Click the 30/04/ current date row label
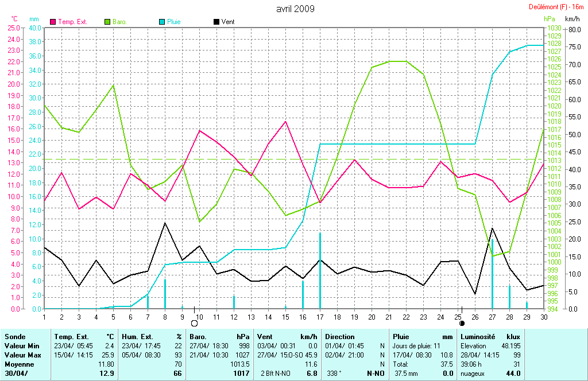The height and width of the screenshot is (381, 588). pyautogui.click(x=17, y=374)
